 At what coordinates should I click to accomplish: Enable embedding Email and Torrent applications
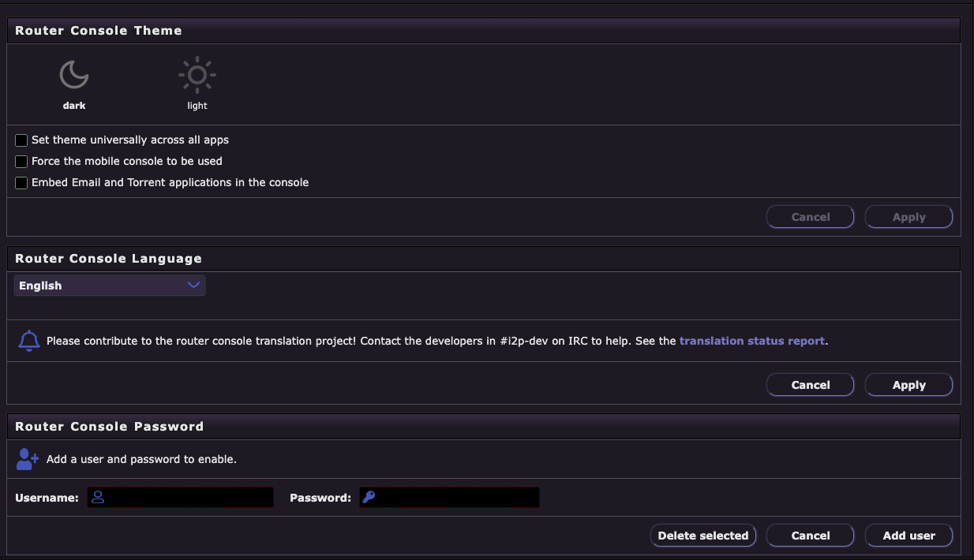coord(21,182)
